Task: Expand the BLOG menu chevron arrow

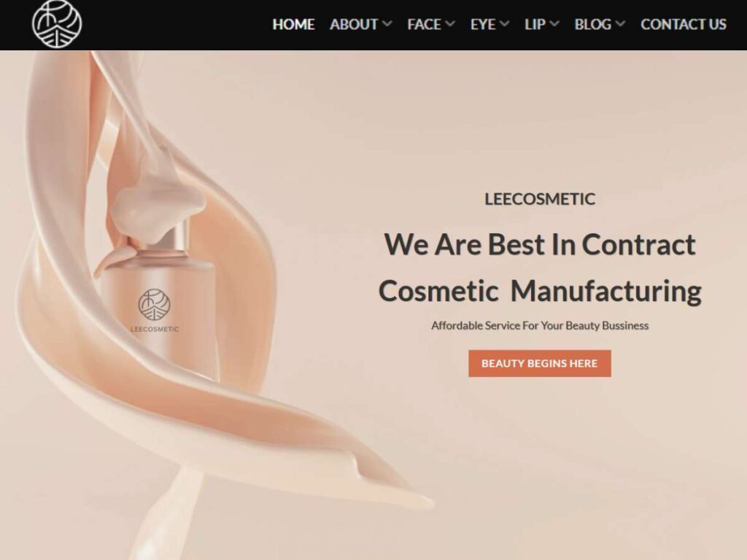Action: pos(620,24)
